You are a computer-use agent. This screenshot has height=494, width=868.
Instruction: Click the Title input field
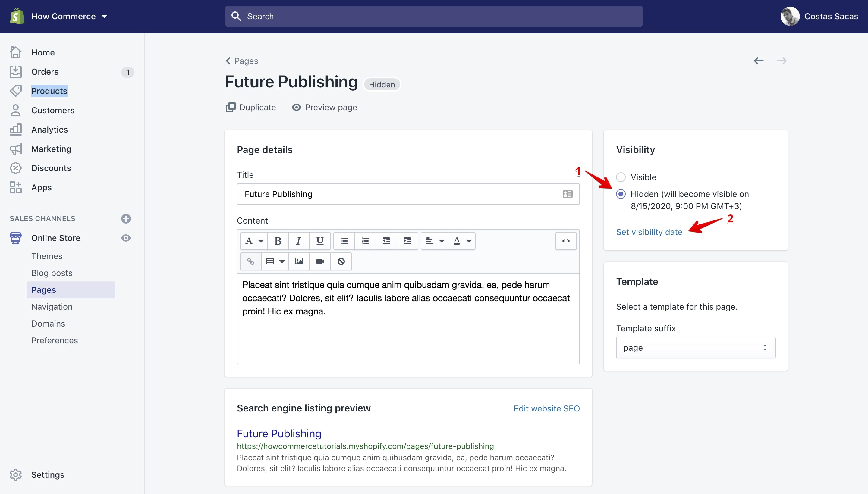(408, 194)
